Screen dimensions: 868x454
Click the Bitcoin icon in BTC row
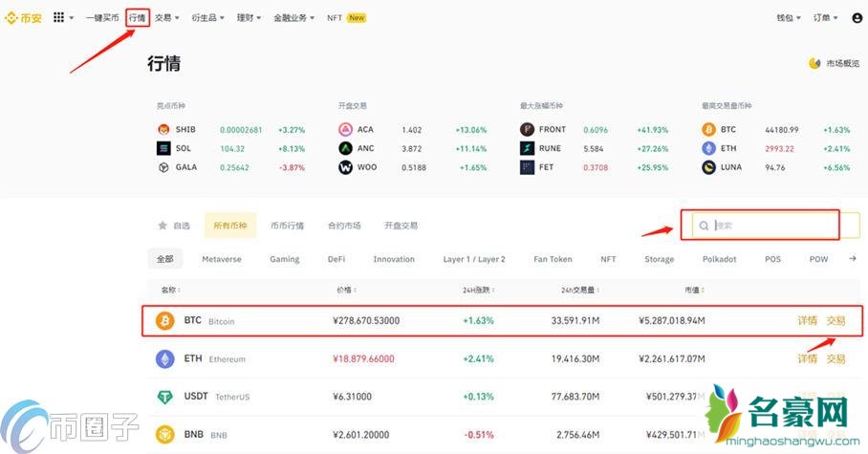165,321
